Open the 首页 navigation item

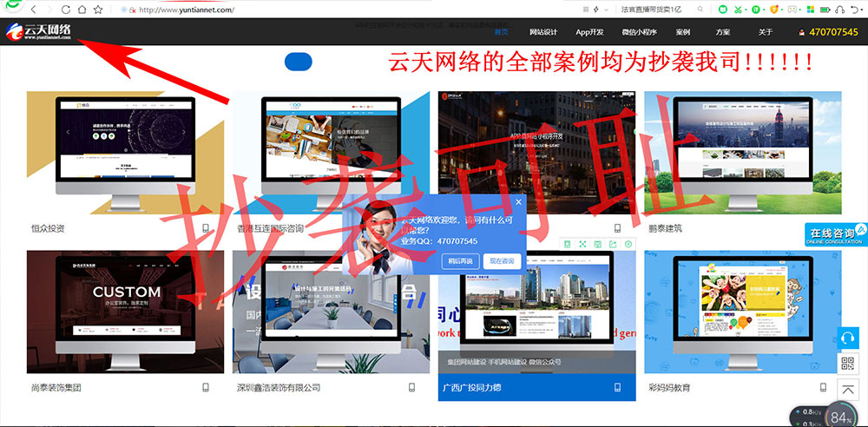502,32
